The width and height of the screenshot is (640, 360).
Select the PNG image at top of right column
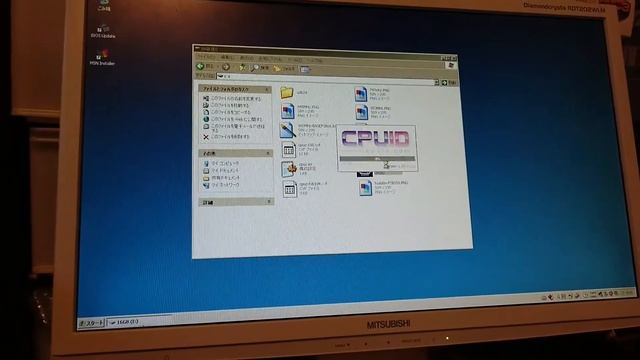[x=361, y=94]
